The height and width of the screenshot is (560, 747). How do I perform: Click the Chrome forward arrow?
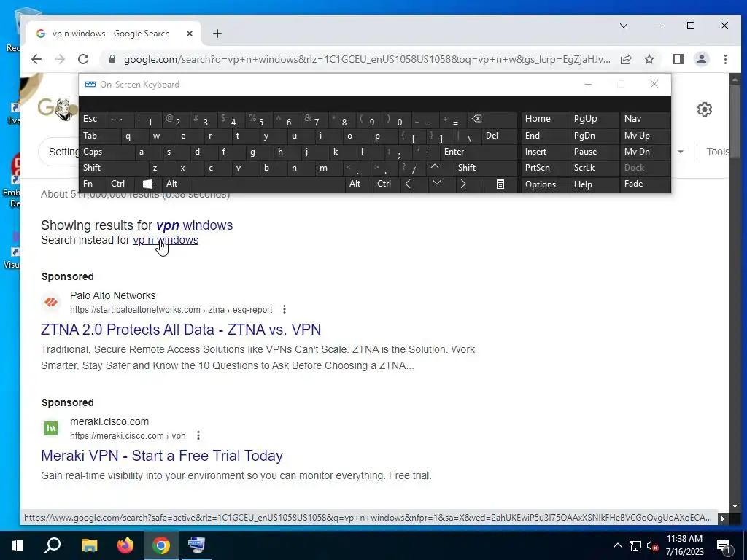pyautogui.click(x=60, y=59)
